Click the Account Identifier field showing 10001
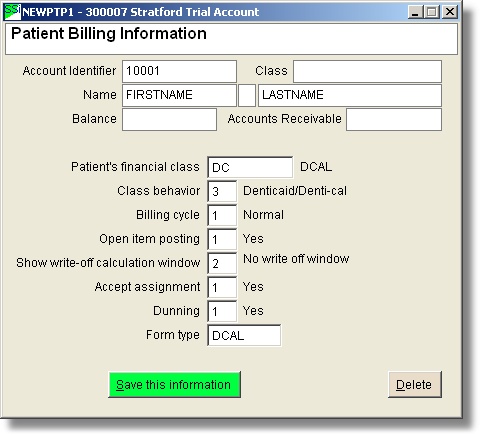This screenshot has height=437, width=481. tap(179, 71)
